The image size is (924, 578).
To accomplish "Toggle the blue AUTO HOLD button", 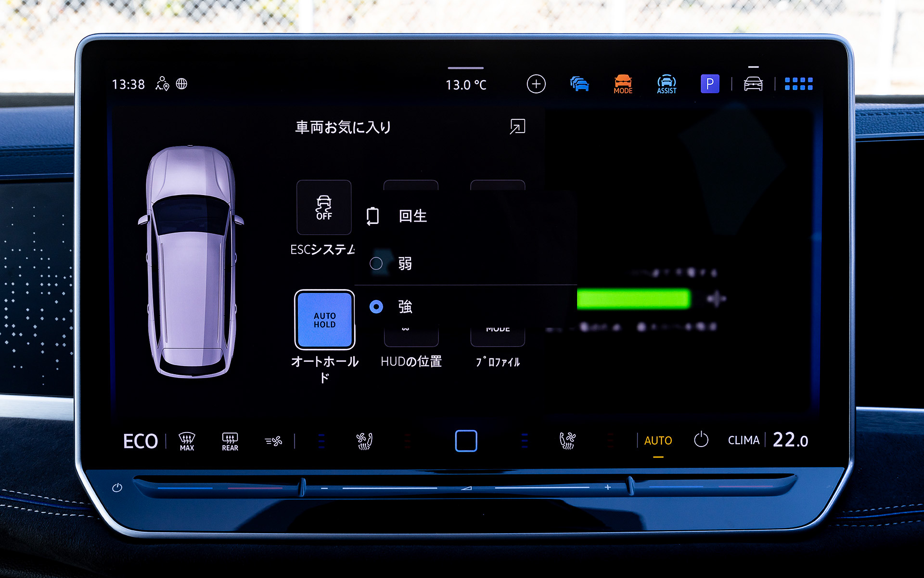I will pos(324,319).
